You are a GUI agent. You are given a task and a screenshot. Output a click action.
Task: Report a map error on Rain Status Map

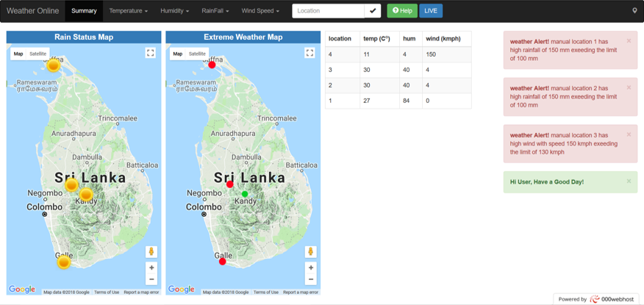click(141, 293)
